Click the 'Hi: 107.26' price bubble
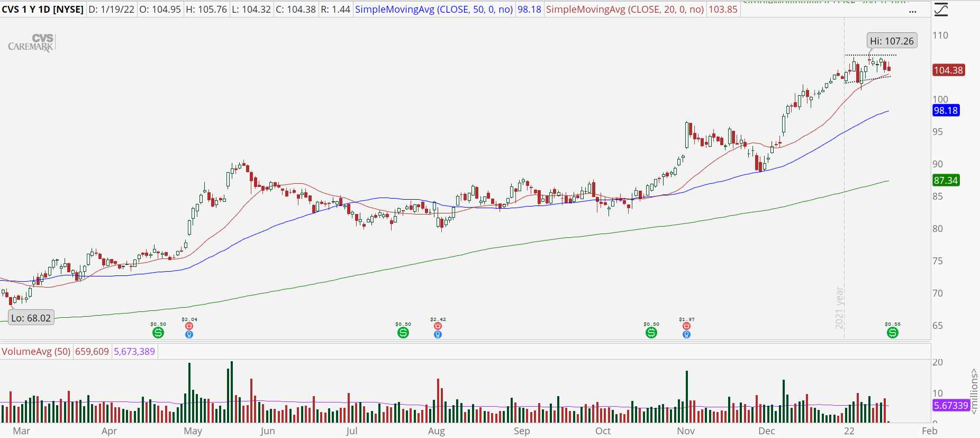The image size is (980, 438). click(892, 41)
